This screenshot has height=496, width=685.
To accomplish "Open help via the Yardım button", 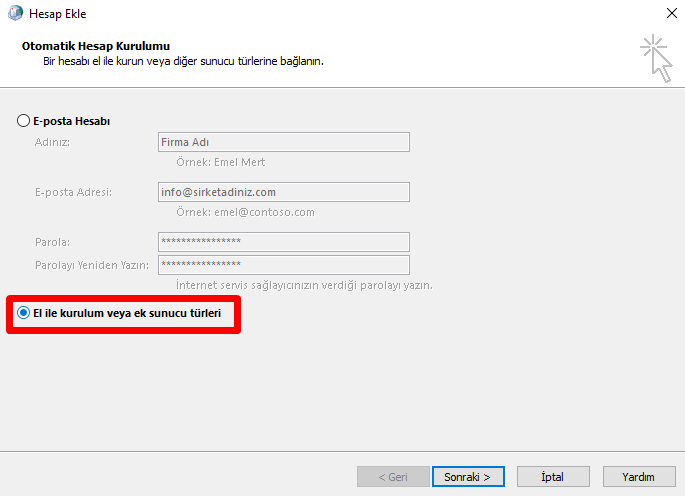I will tap(637, 477).
